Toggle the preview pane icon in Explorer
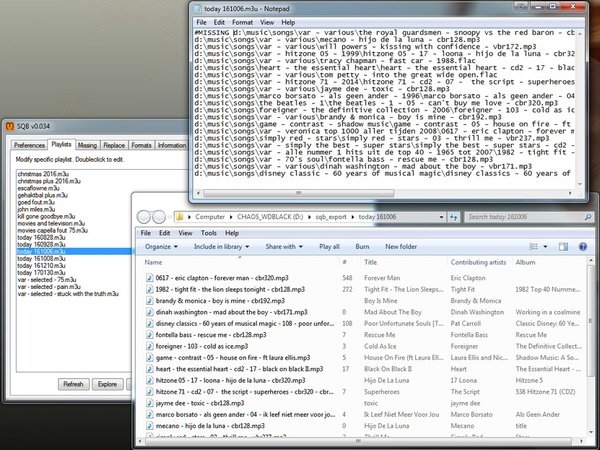 coord(563,246)
